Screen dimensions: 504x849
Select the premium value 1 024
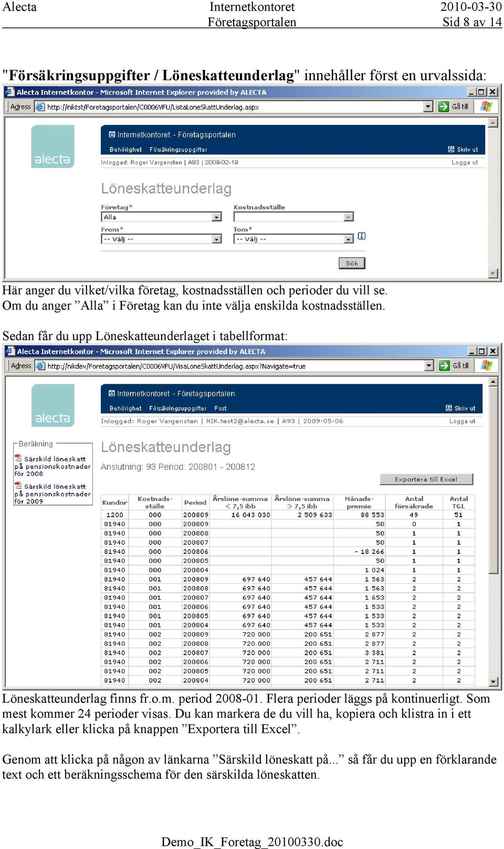pyautogui.click(x=375, y=570)
